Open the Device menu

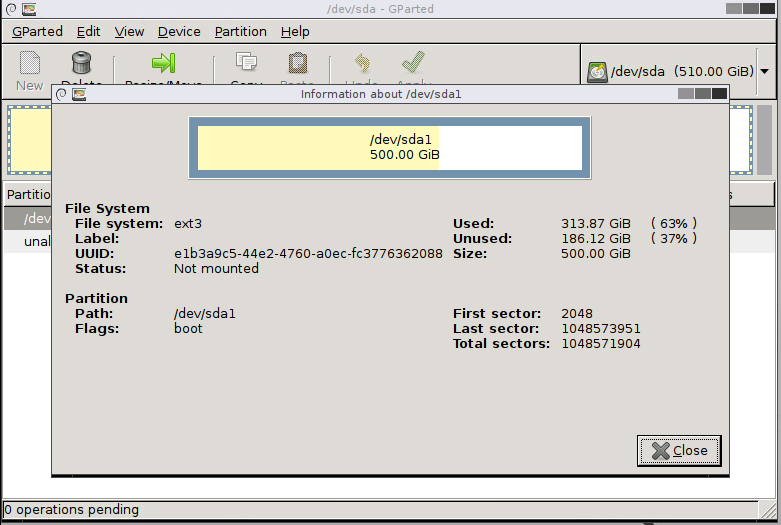coord(179,31)
